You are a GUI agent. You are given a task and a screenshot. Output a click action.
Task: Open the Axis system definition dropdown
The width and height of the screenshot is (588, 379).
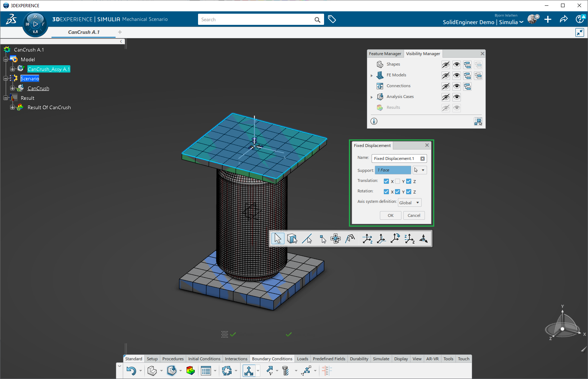(409, 202)
